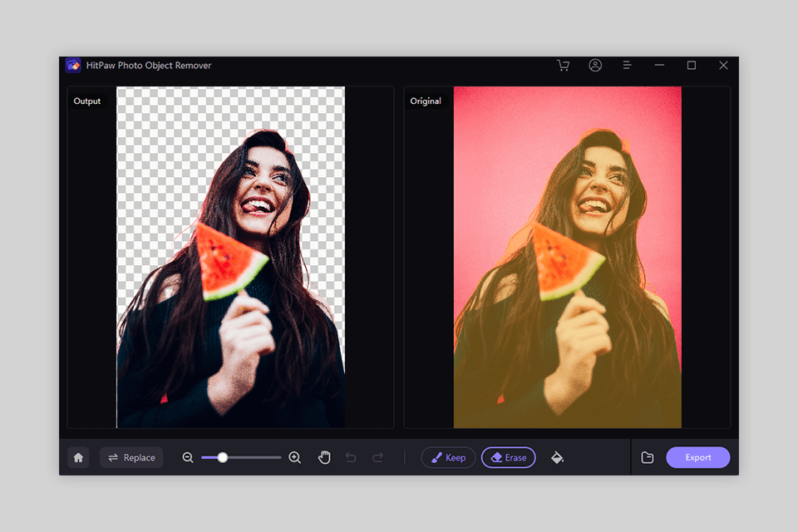Open the background fill bucket tool

[x=557, y=458]
